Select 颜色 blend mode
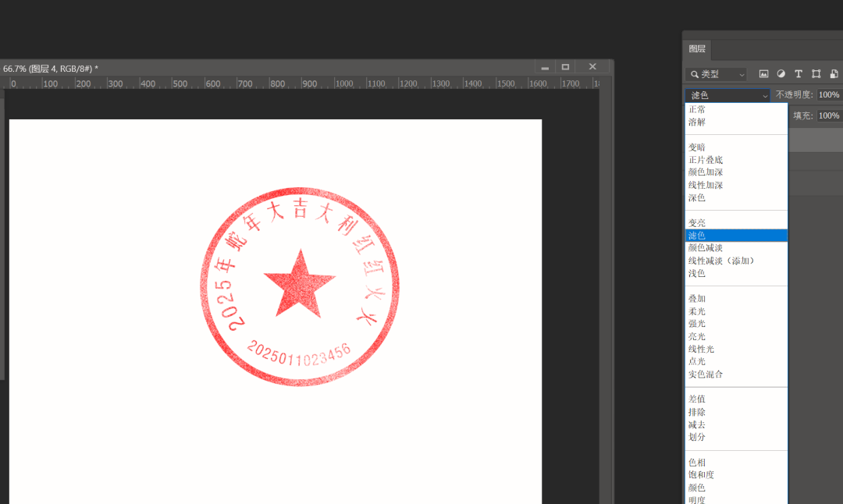The image size is (843, 504). pyautogui.click(x=736, y=488)
